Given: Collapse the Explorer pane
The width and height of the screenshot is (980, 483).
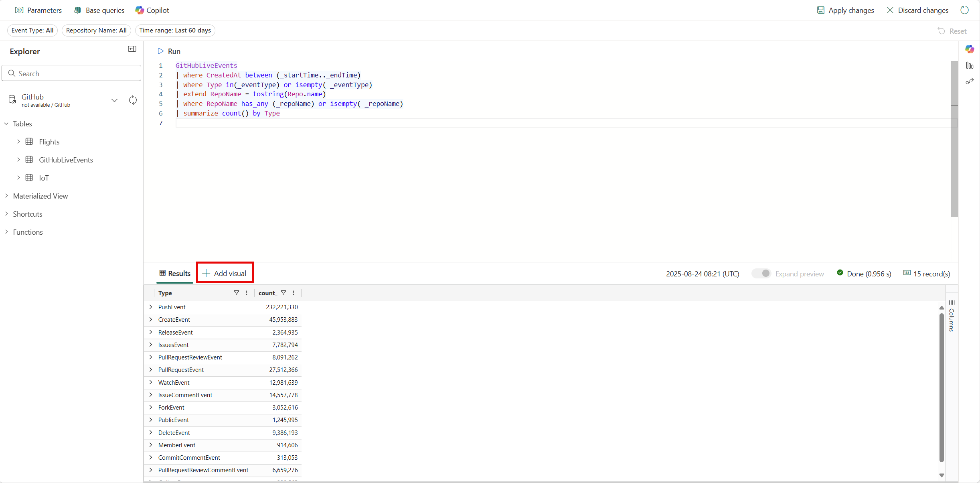Looking at the screenshot, I should pyautogui.click(x=132, y=49).
